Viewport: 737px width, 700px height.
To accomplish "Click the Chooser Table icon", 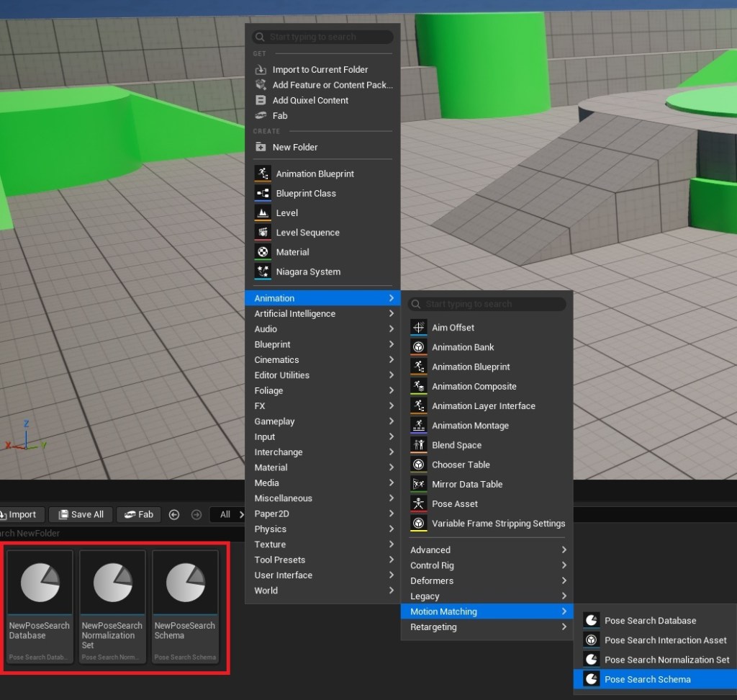I will 419,465.
